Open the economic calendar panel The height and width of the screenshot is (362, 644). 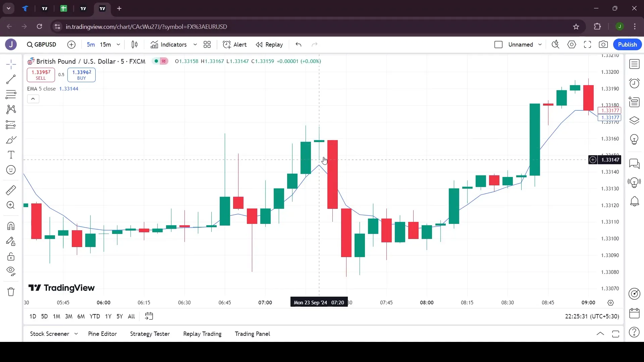[x=634, y=313]
